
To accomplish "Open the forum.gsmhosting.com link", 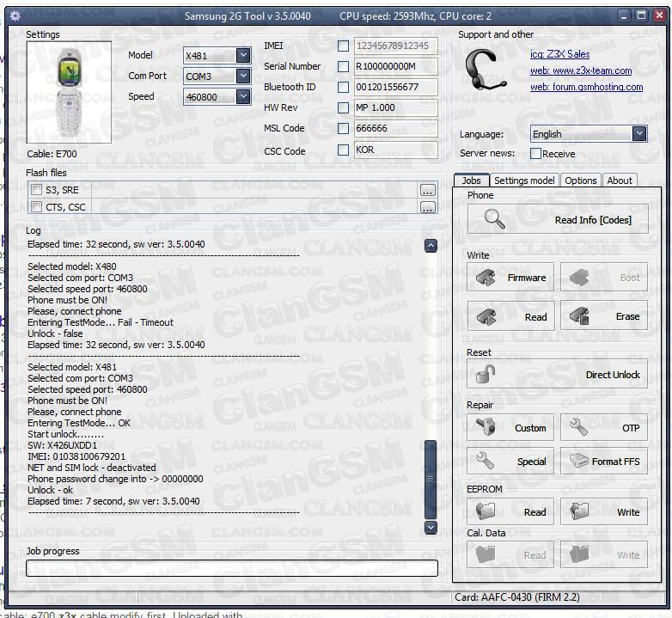I will point(586,87).
